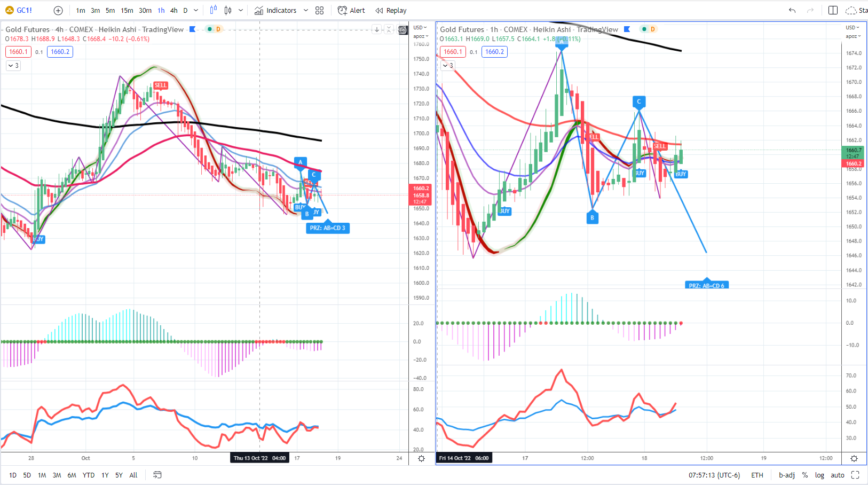Toggle the % percent scale
This screenshot has width=868, height=485.
tap(805, 475)
